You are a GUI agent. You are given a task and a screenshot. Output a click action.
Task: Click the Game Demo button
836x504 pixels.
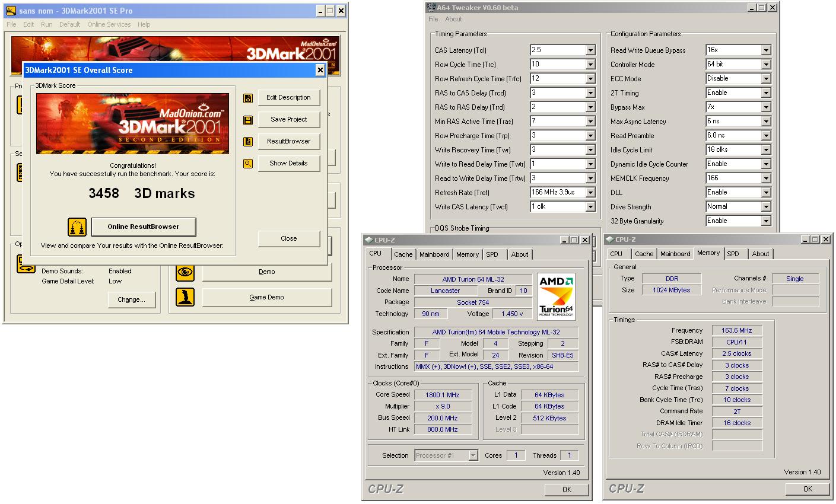click(x=267, y=297)
